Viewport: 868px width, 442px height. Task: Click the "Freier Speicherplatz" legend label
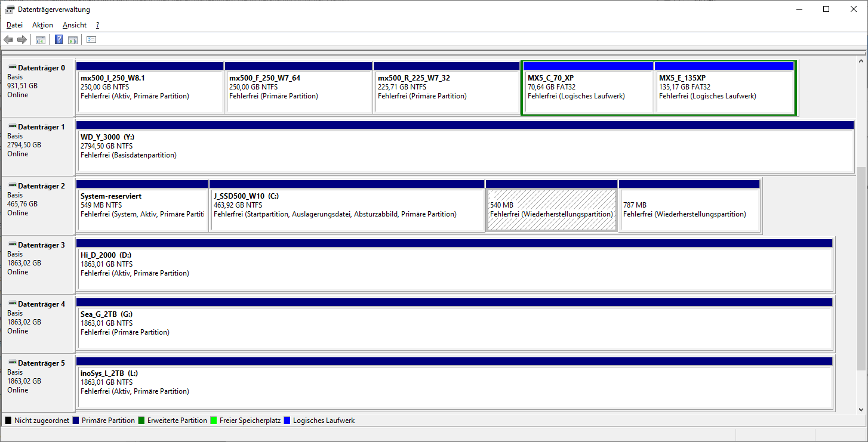coord(250,421)
